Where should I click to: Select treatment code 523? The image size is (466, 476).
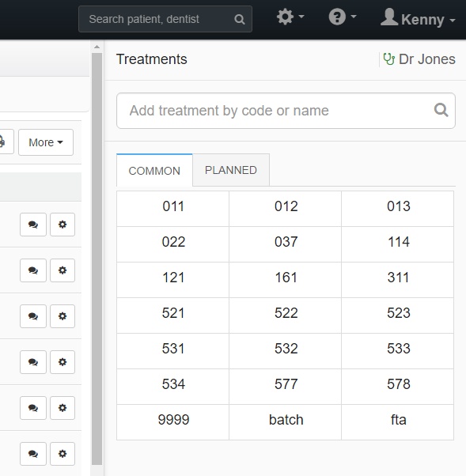[x=398, y=315]
